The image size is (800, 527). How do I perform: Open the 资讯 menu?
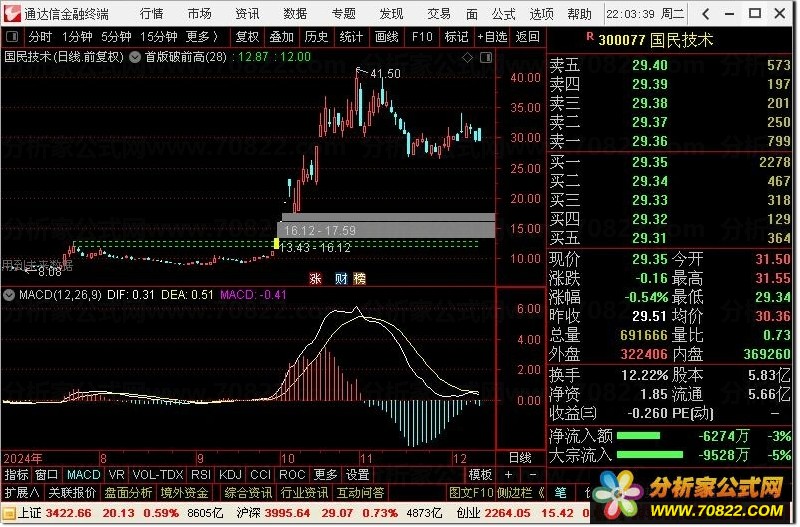pos(247,14)
